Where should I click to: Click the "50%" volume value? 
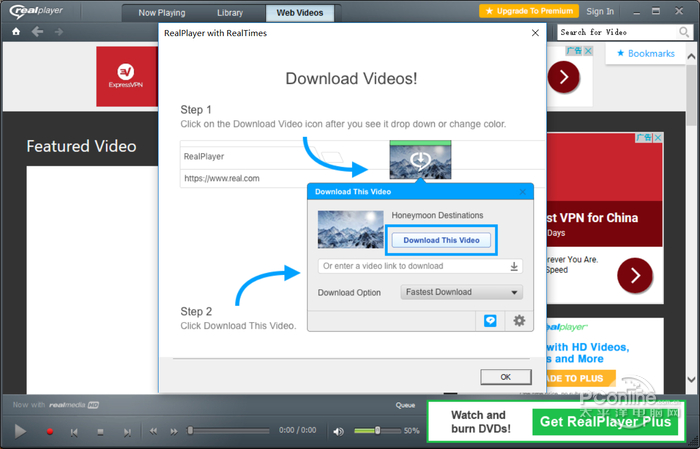pos(411,431)
